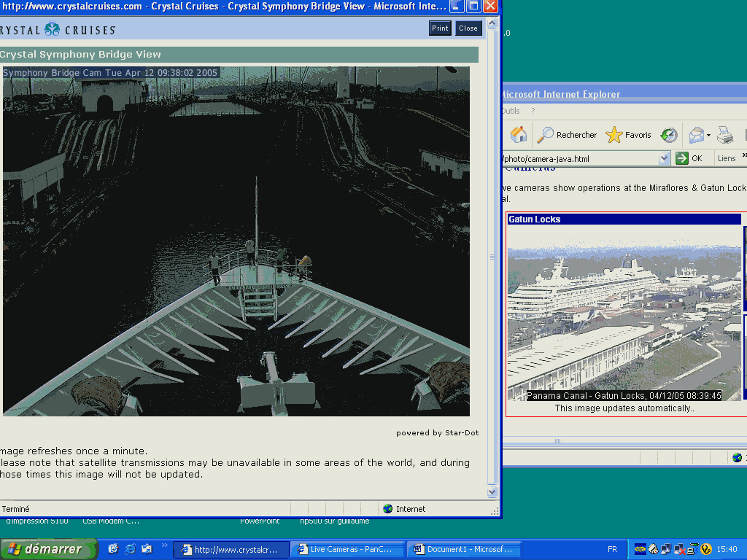Click the network computers tray icon
747x560 pixels.
pos(665,549)
